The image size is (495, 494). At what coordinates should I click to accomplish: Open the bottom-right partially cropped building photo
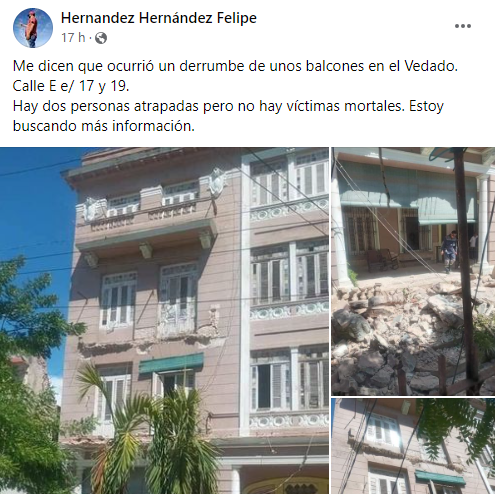(413, 446)
